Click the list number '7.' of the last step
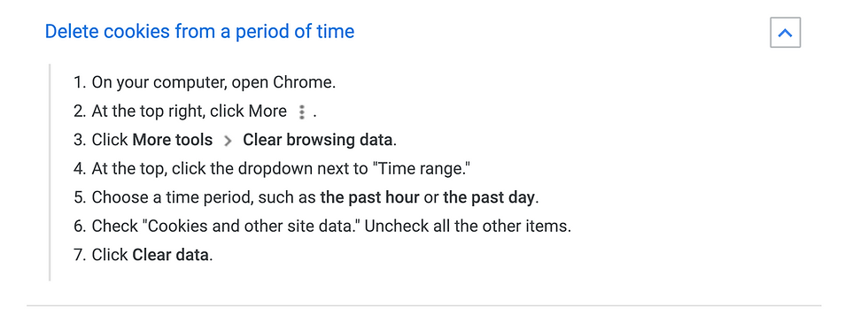 pos(81,255)
